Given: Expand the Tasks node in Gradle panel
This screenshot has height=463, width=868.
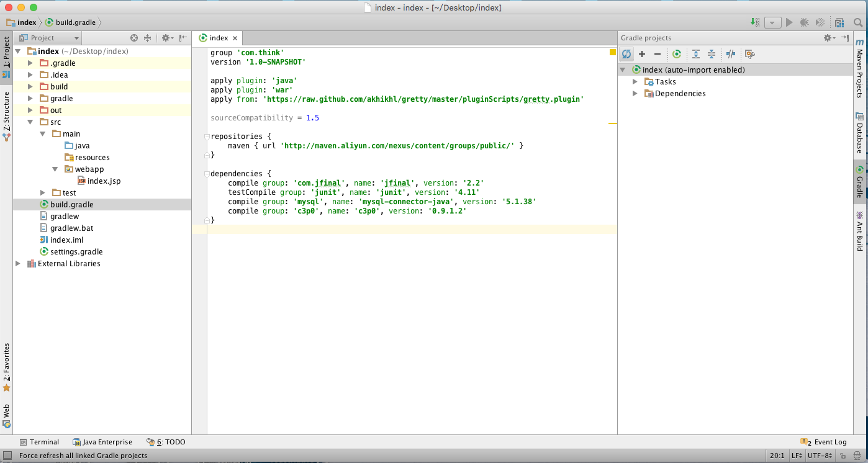Looking at the screenshot, I should (635, 82).
